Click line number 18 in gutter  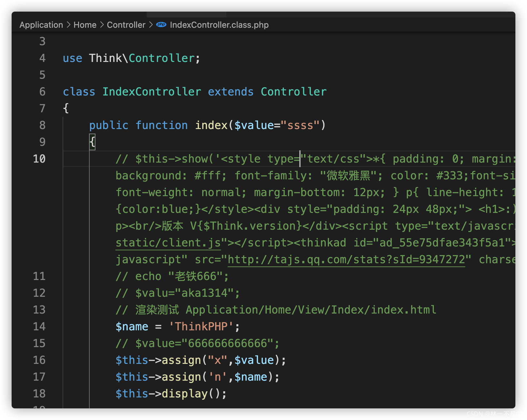point(39,394)
